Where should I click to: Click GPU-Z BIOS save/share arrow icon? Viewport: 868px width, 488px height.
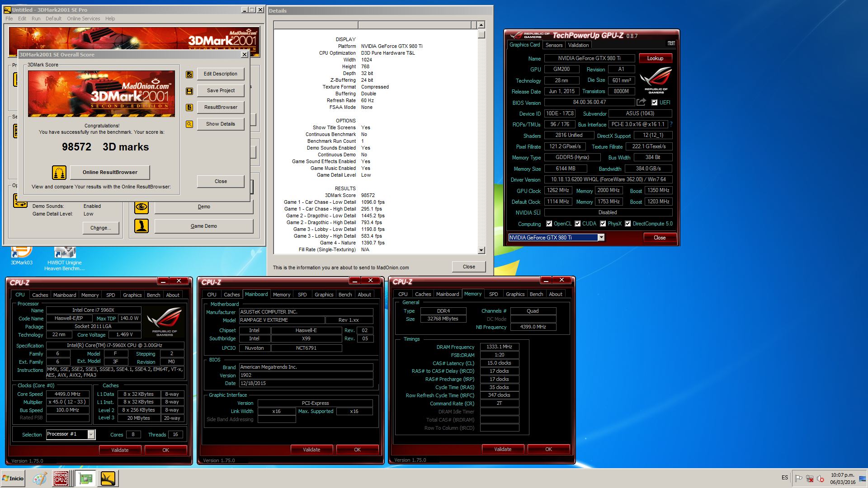[x=641, y=102]
